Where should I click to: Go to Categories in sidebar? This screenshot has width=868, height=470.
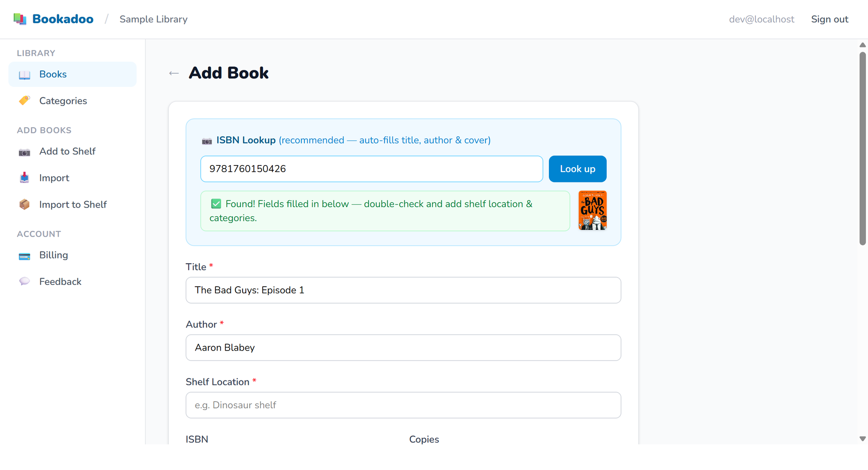(x=73, y=101)
